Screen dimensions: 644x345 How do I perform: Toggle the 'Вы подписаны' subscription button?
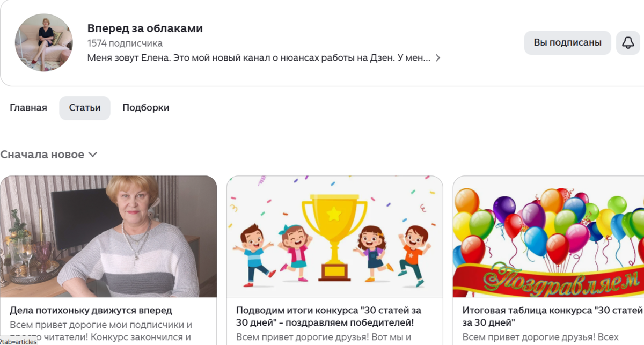(568, 43)
